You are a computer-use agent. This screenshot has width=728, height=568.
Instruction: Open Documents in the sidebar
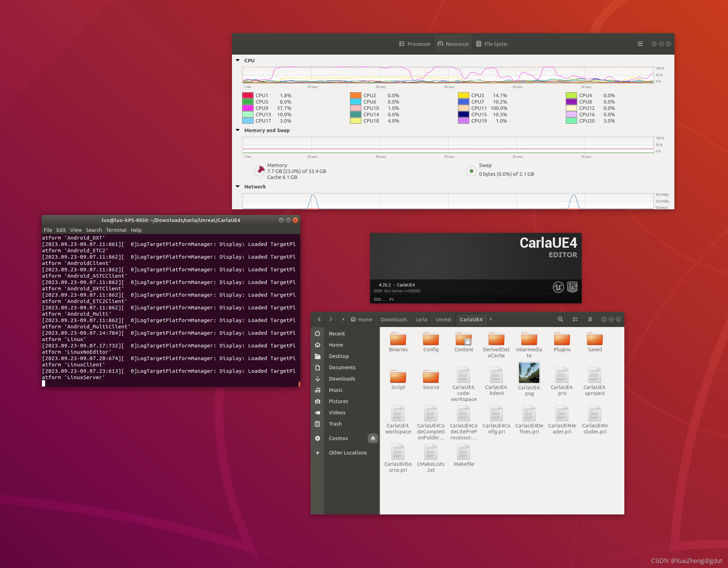345,367
